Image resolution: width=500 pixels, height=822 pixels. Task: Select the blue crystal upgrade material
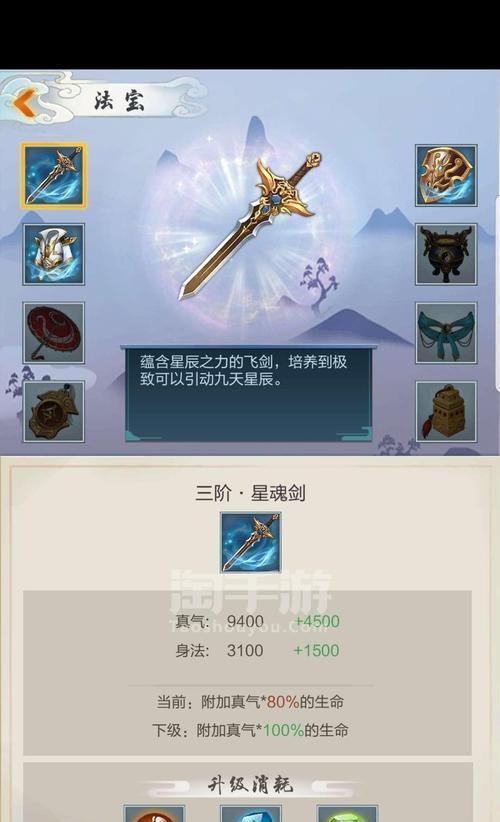tap(251, 815)
